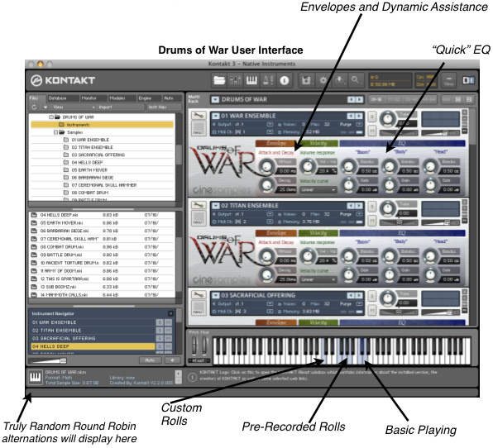Select rack page 01-16 button
Screen dimensions: 493x448
(x=376, y=99)
